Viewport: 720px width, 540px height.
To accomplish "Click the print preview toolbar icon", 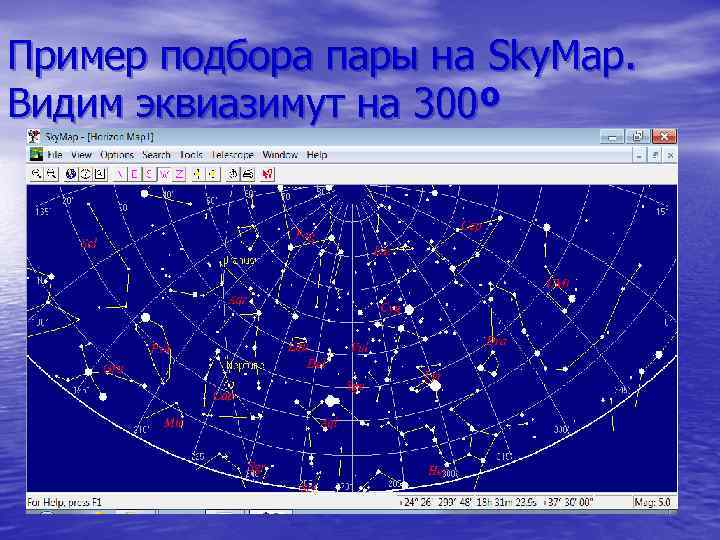I will click(x=233, y=174).
